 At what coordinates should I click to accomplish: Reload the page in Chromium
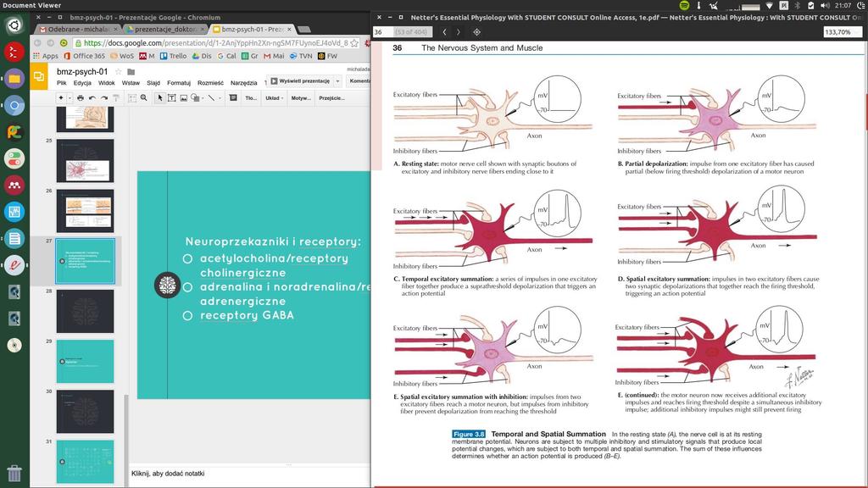click(x=64, y=43)
